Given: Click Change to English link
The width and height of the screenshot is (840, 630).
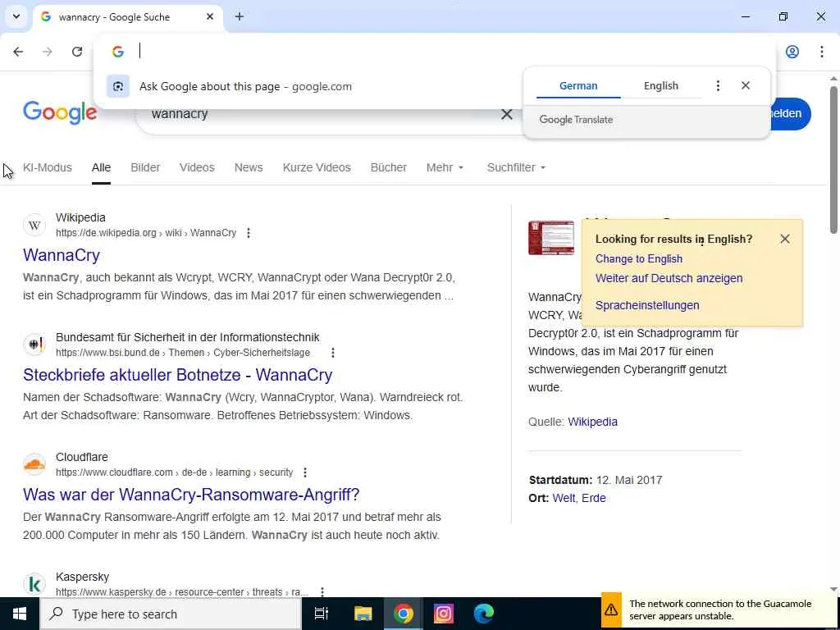Looking at the screenshot, I should (638, 258).
